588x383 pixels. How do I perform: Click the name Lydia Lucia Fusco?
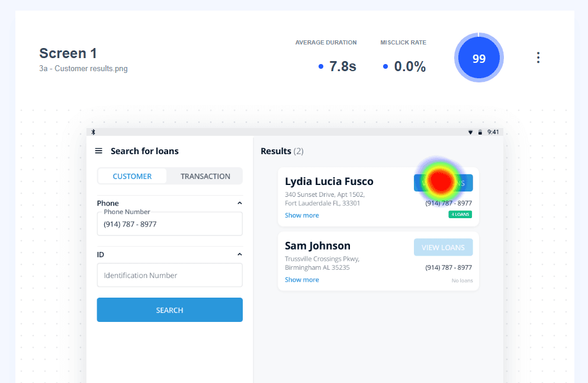(329, 181)
